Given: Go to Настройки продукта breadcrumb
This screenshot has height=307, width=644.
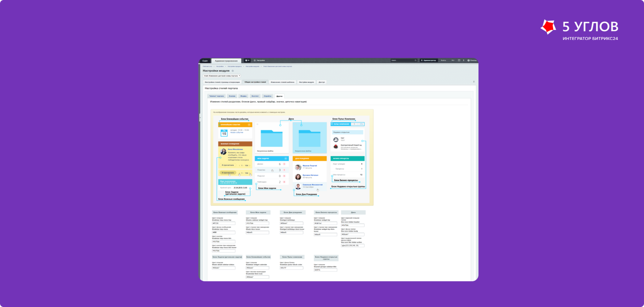Looking at the screenshot, I should pos(235,66).
